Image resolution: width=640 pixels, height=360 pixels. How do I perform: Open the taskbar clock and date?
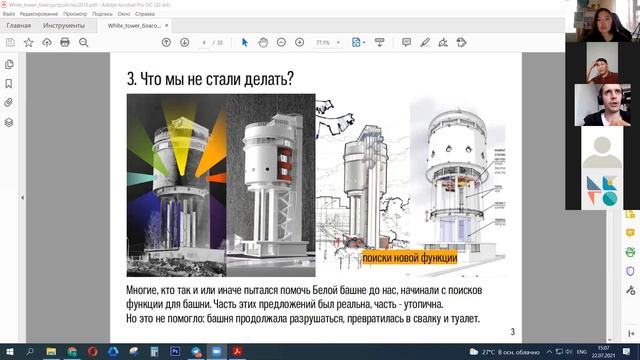tap(603, 351)
